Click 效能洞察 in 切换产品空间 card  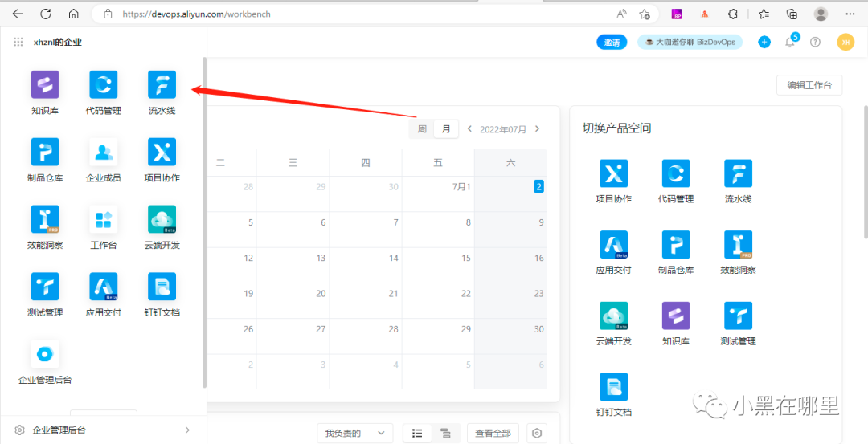(x=738, y=253)
